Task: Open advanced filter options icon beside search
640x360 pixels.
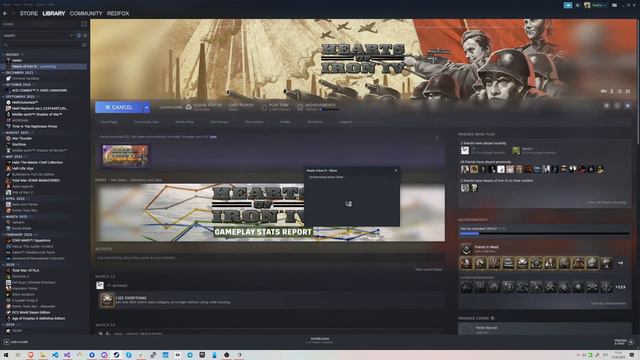Action: click(84, 45)
